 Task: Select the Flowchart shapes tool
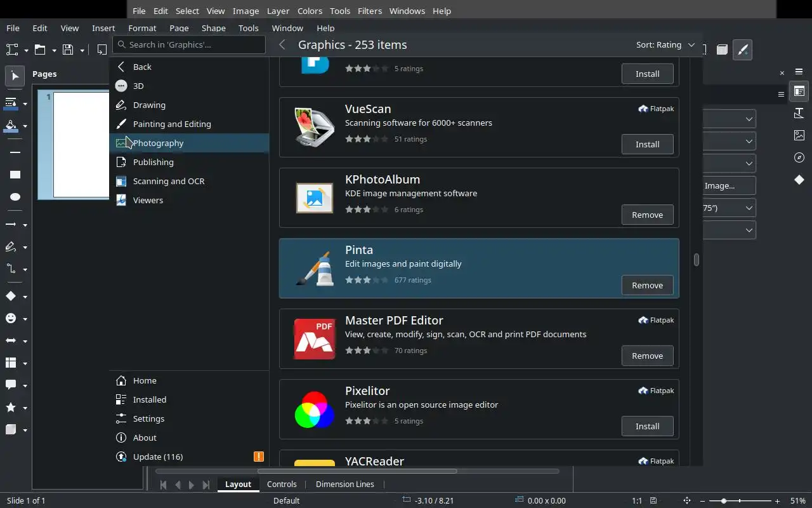[x=11, y=363]
